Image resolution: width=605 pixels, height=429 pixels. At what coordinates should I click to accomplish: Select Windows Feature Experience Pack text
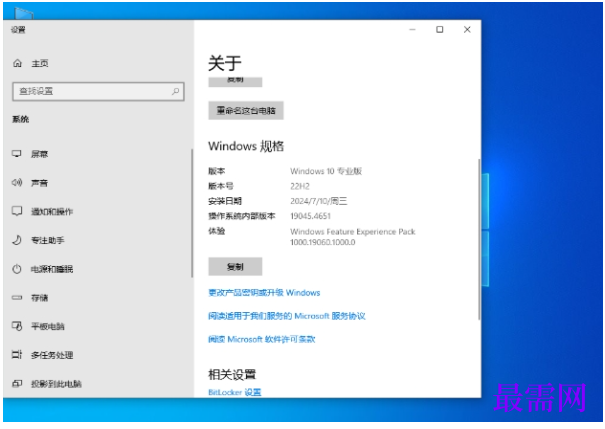click(x=353, y=236)
